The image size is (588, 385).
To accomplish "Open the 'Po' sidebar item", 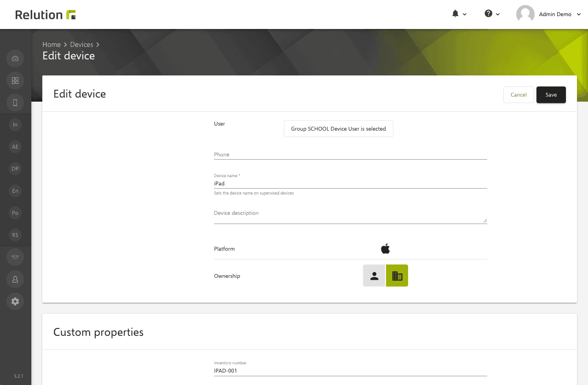I will pyautogui.click(x=15, y=213).
